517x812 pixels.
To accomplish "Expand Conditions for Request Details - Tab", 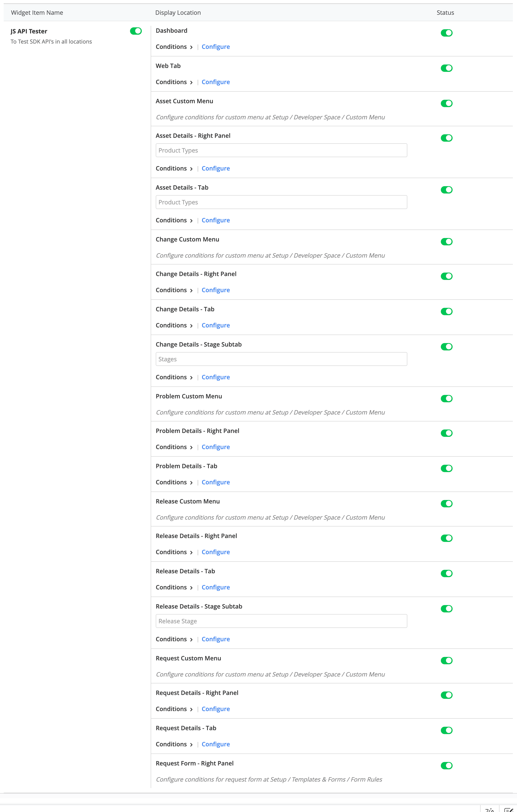I will point(174,744).
